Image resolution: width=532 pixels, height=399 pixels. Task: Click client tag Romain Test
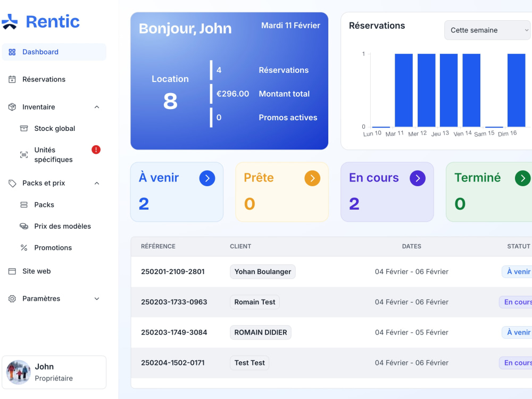(x=255, y=302)
